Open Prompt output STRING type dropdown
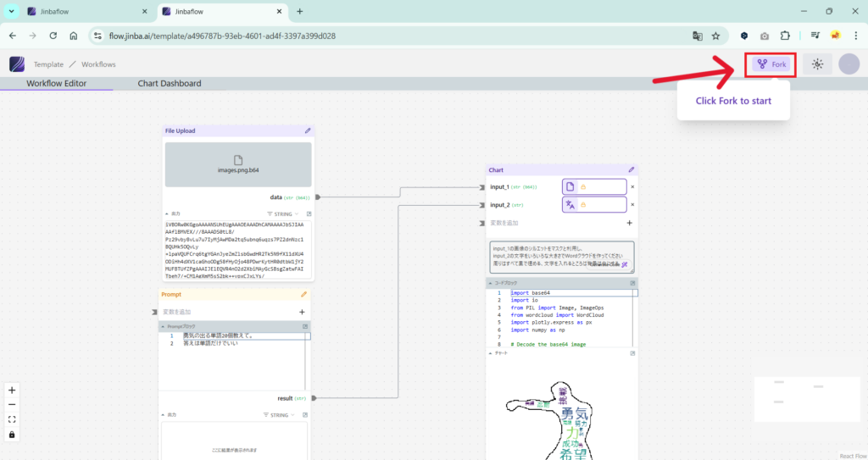This screenshot has width=868, height=460. [282, 415]
